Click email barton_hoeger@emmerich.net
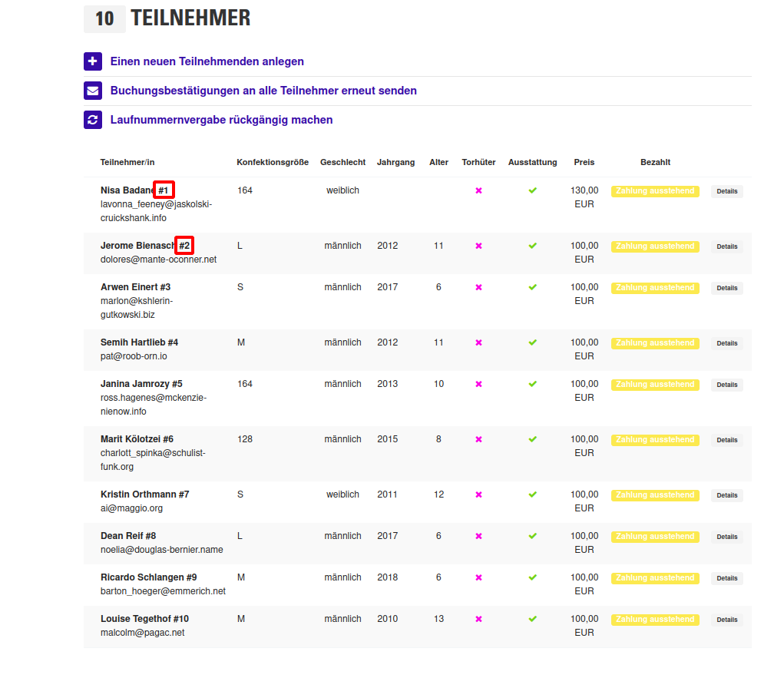The width and height of the screenshot is (784, 678). coord(163,591)
